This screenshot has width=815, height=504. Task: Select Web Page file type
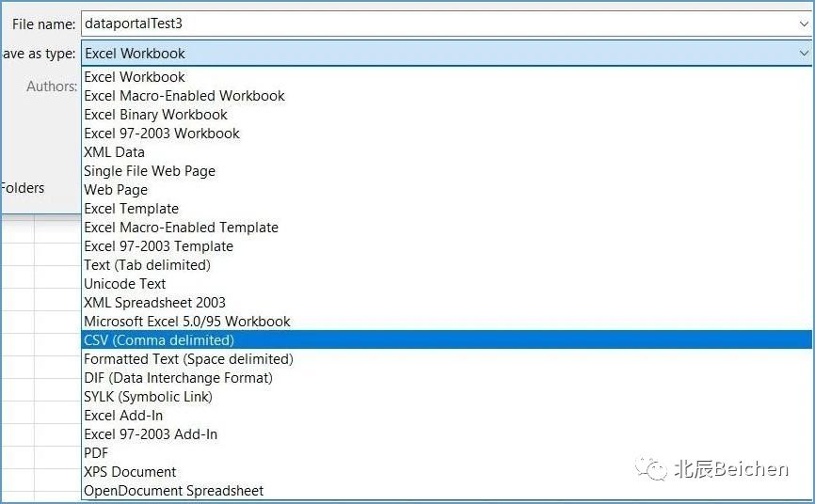click(116, 190)
